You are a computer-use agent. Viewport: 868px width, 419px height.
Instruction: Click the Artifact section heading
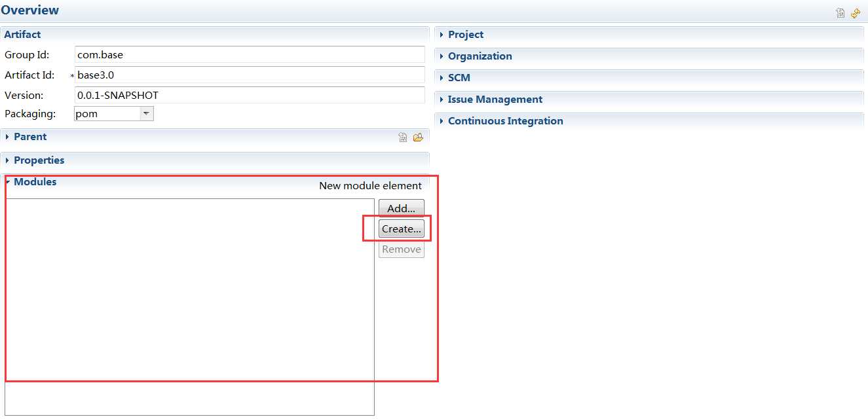[22, 35]
